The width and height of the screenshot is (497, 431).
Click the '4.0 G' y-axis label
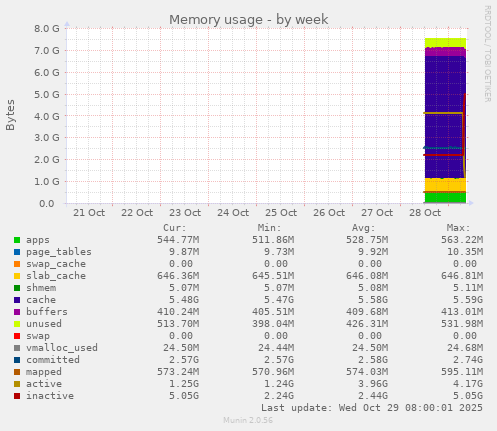point(47,116)
